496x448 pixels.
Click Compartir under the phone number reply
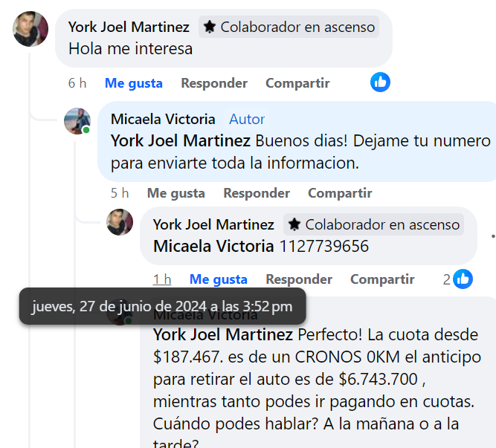[382, 279]
